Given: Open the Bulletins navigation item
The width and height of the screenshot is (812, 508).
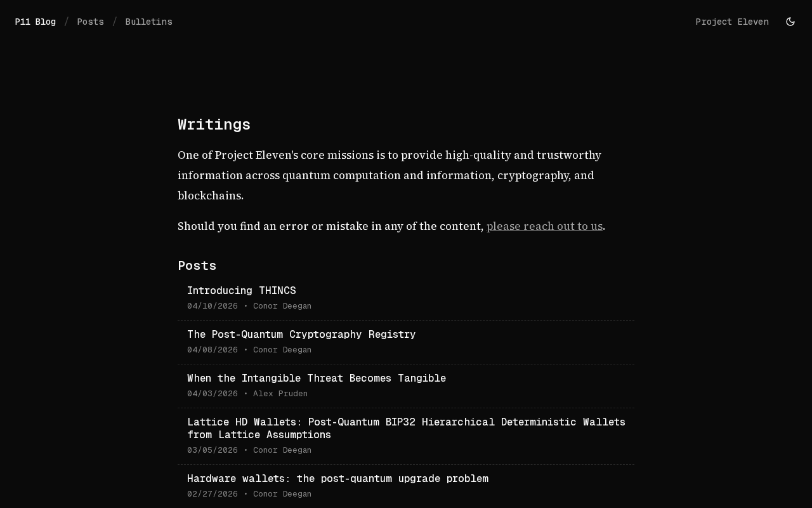Looking at the screenshot, I should [148, 22].
